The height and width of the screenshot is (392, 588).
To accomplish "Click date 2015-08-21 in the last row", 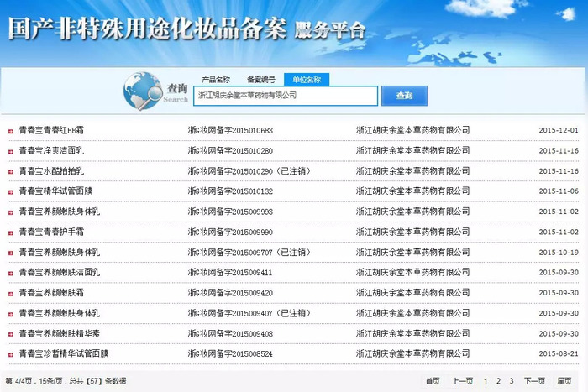I will click(559, 353).
